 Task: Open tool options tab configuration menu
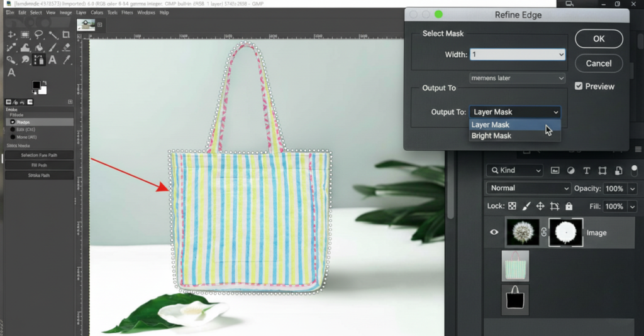(x=70, y=102)
